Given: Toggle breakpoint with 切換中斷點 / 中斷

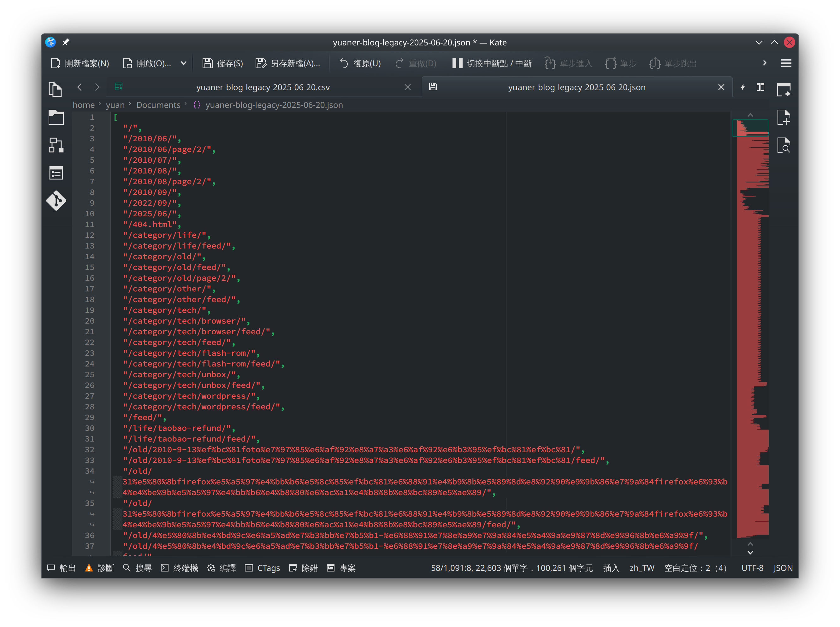Looking at the screenshot, I should [x=492, y=63].
